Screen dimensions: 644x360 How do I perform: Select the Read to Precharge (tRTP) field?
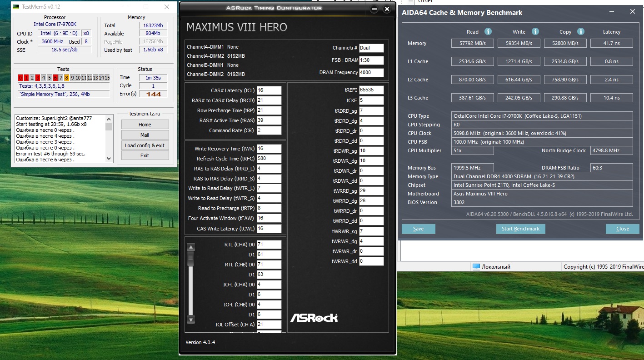click(x=269, y=208)
